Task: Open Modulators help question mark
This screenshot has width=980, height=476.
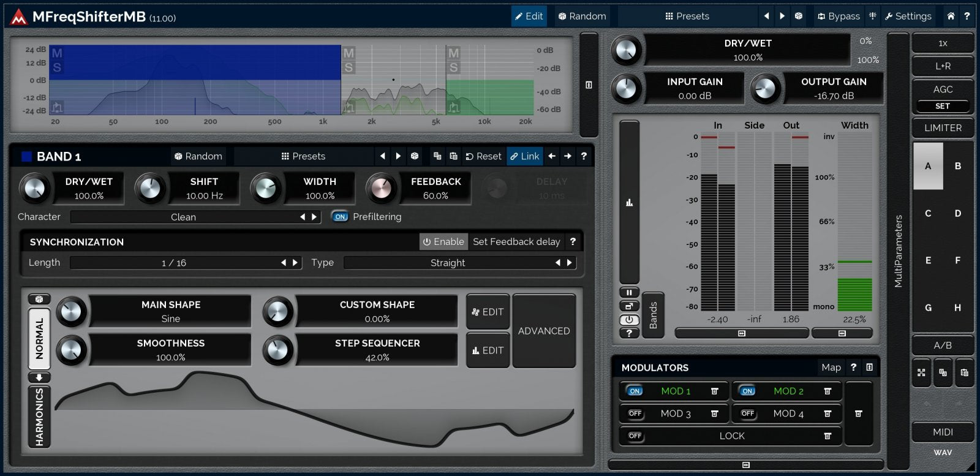Action: tap(853, 367)
